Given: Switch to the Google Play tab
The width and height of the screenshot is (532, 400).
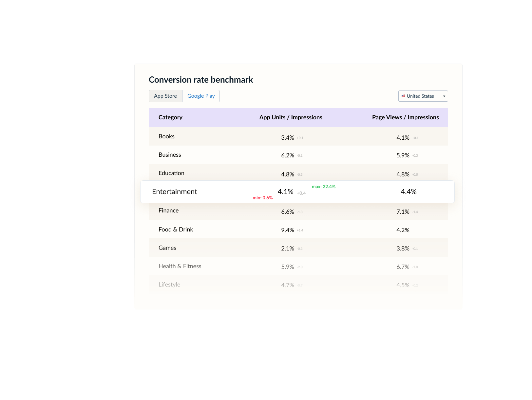Looking at the screenshot, I should click(201, 96).
